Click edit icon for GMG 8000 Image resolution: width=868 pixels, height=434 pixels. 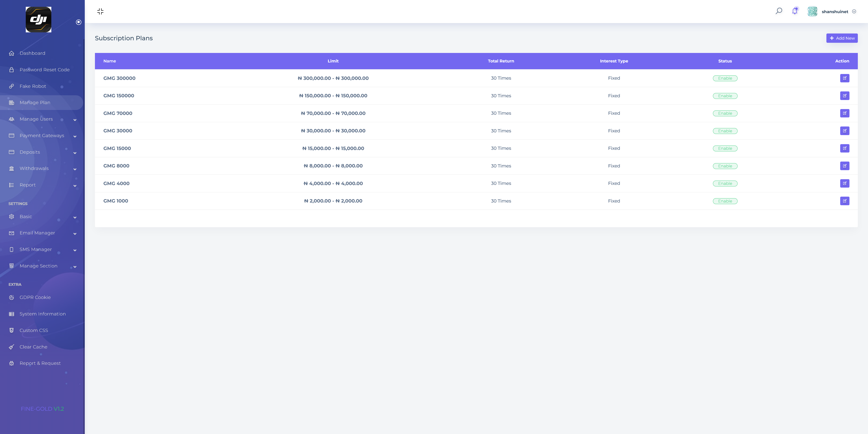tap(844, 166)
